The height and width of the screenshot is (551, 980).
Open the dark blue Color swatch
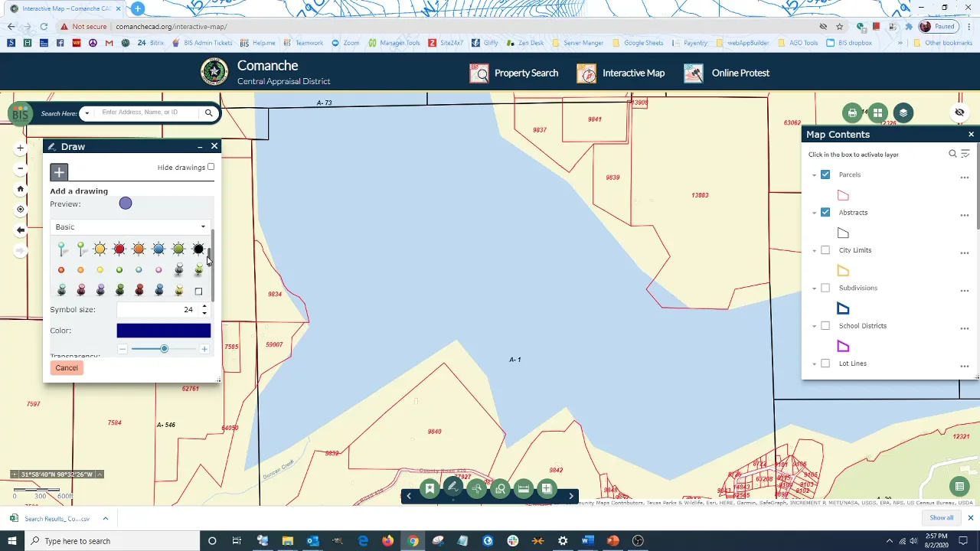163,331
